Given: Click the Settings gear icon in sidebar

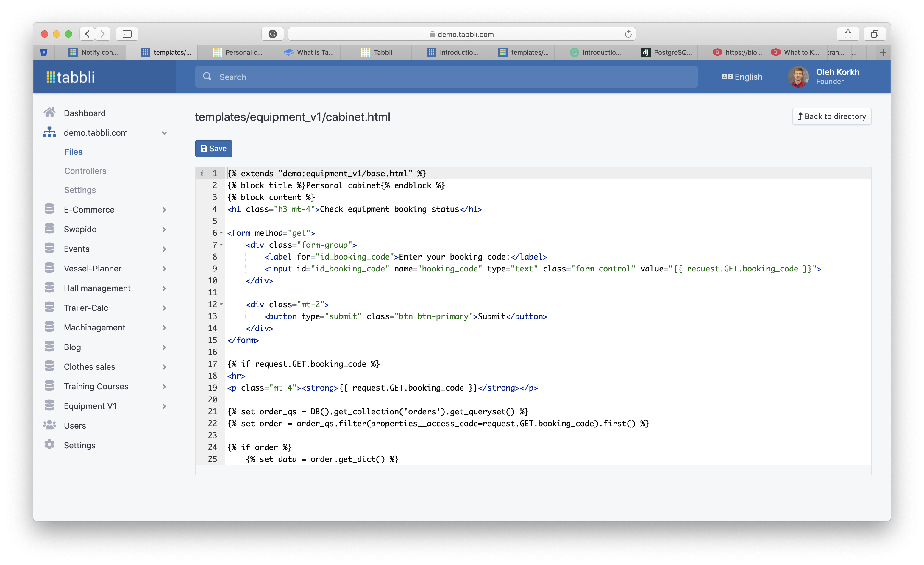Looking at the screenshot, I should click(49, 445).
